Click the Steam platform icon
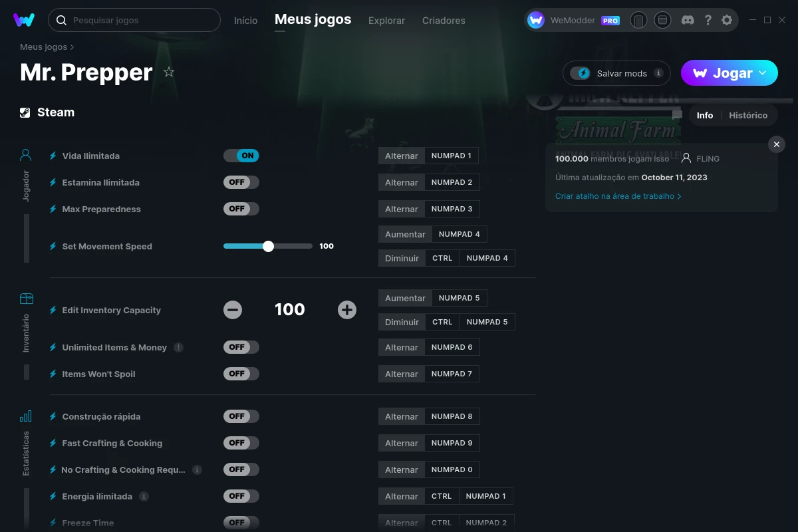This screenshot has width=798, height=532. click(x=25, y=112)
